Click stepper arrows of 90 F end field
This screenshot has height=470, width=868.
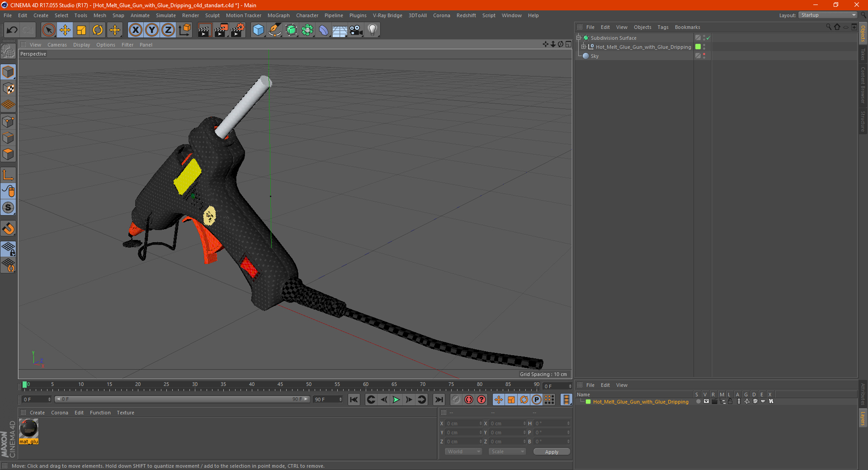[340, 399]
